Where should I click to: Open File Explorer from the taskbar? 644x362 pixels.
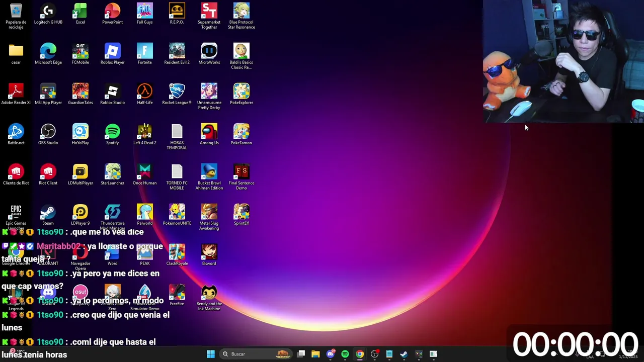[x=315, y=354]
